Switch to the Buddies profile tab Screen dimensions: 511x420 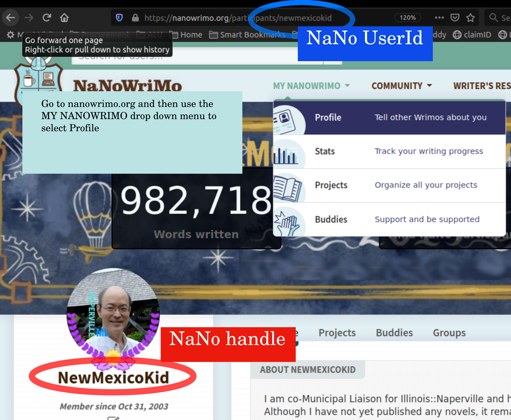pos(394,333)
